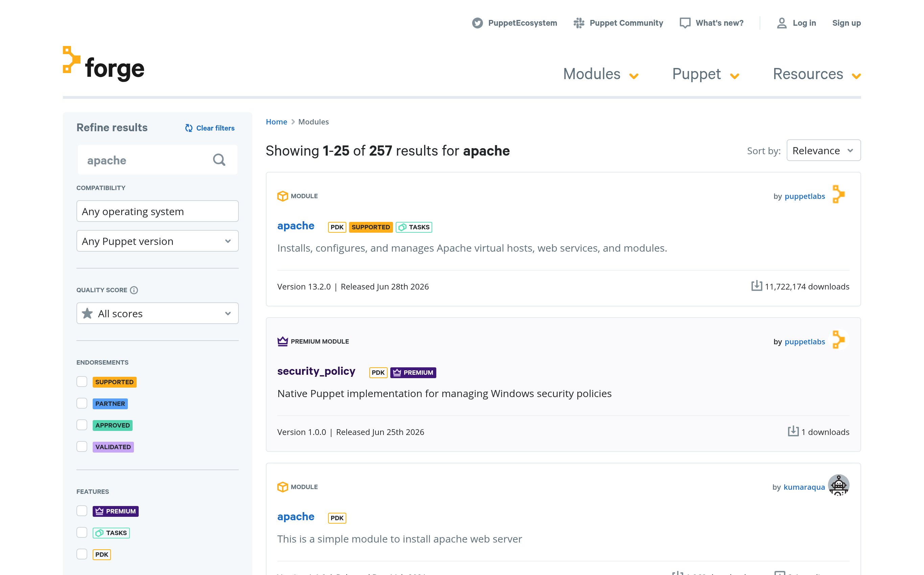Click the SUPPORTED badge on apache module
This screenshot has height=575, width=924.
[371, 227]
